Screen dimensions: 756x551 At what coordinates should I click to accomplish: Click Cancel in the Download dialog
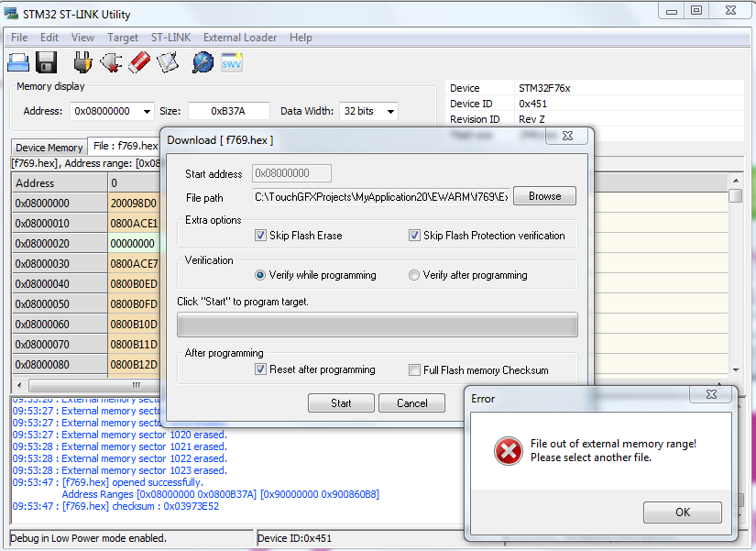[x=411, y=403]
